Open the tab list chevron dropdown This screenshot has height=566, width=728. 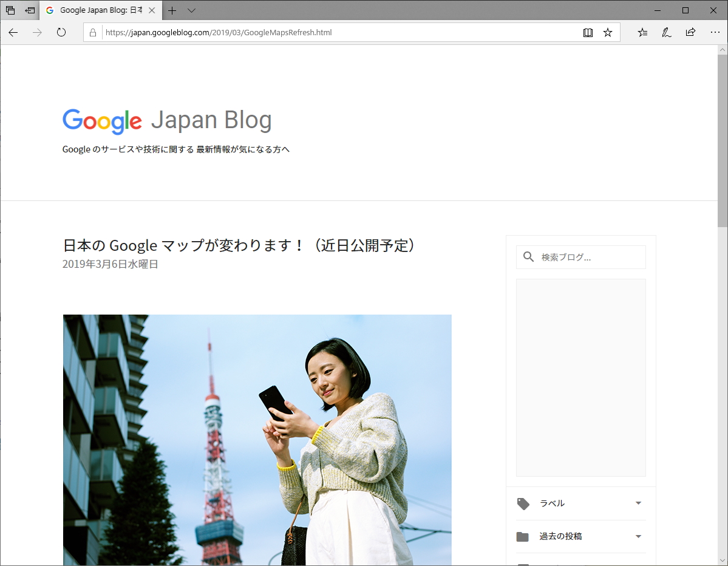[191, 10]
